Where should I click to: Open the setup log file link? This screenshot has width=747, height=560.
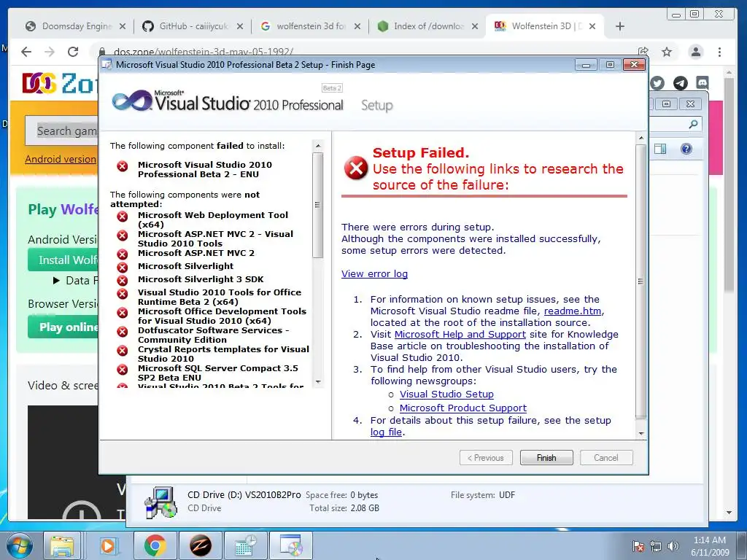point(387,432)
